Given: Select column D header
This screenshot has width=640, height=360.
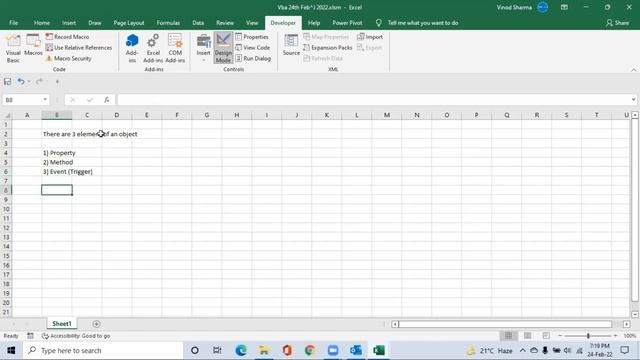Looking at the screenshot, I should click(117, 115).
